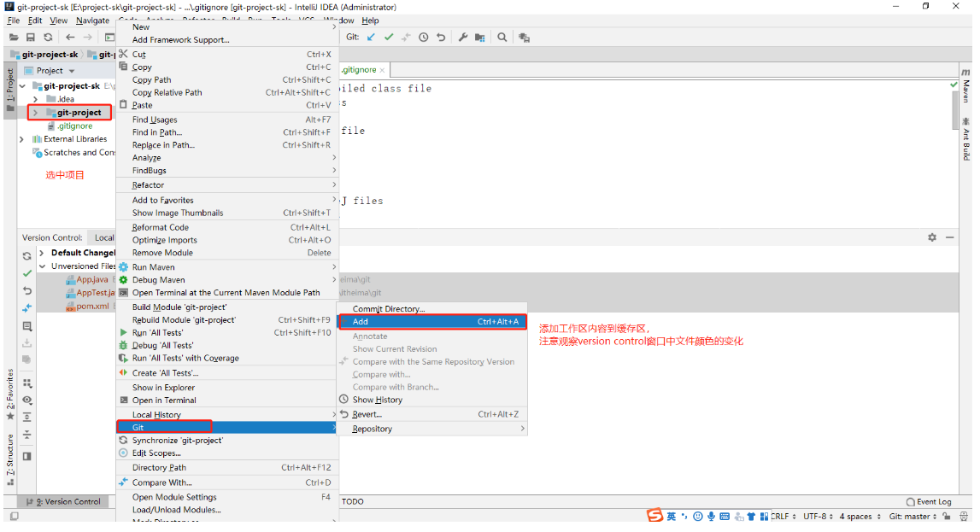Open the Ant Build side tool window
Image resolution: width=980 pixels, height=532 pixels.
[965, 138]
